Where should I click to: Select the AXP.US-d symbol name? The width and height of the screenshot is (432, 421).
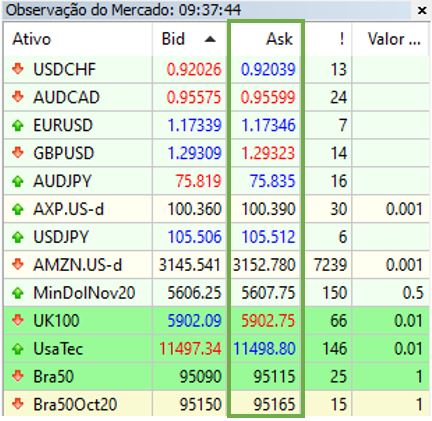point(69,209)
